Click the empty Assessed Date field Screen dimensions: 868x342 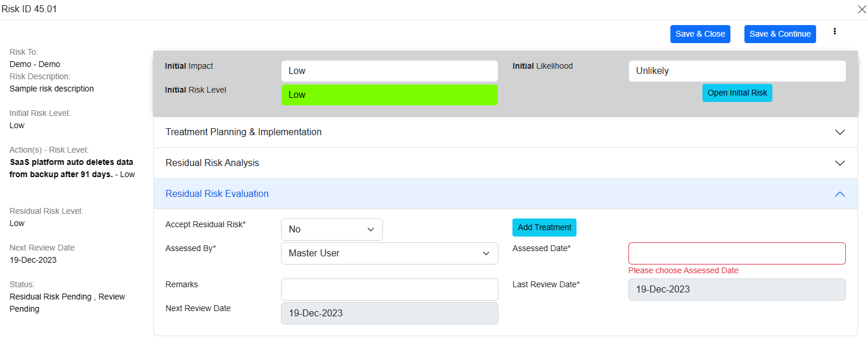coord(736,253)
